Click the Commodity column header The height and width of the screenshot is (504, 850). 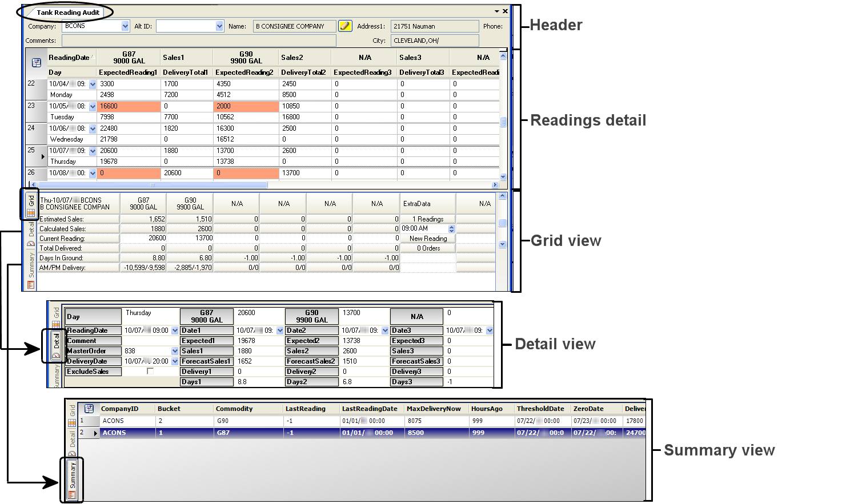[x=248, y=409]
